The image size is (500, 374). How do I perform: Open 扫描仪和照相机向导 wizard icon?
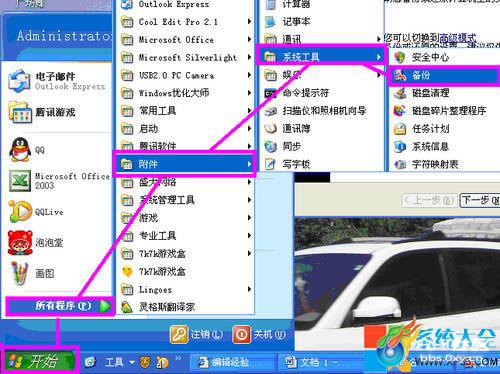click(270, 111)
